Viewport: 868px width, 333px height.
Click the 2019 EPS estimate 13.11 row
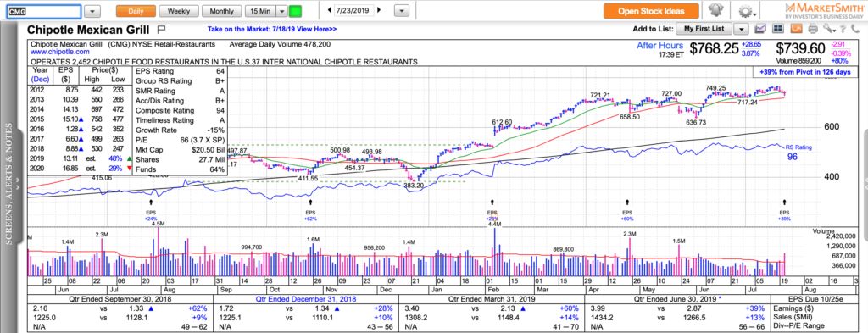(81, 160)
